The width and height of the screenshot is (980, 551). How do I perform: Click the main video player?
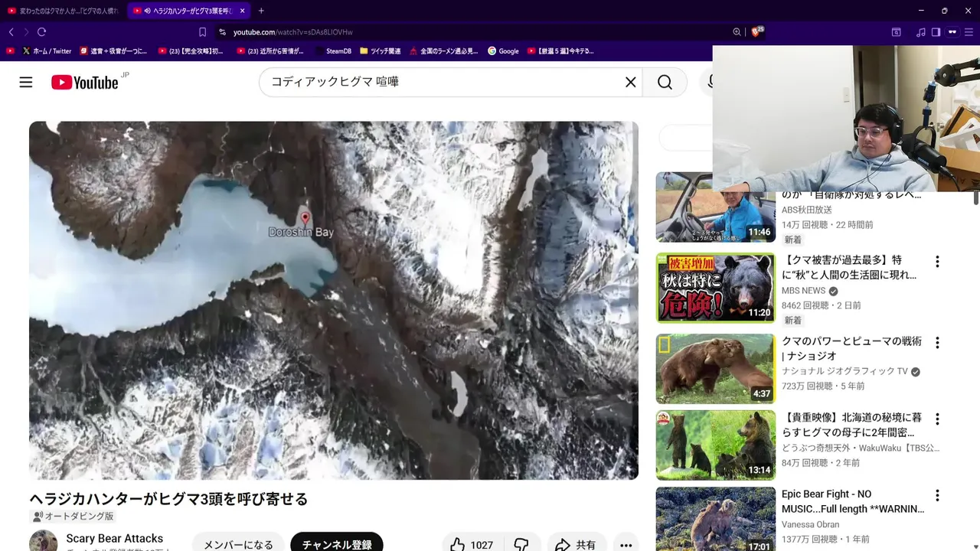[334, 300]
